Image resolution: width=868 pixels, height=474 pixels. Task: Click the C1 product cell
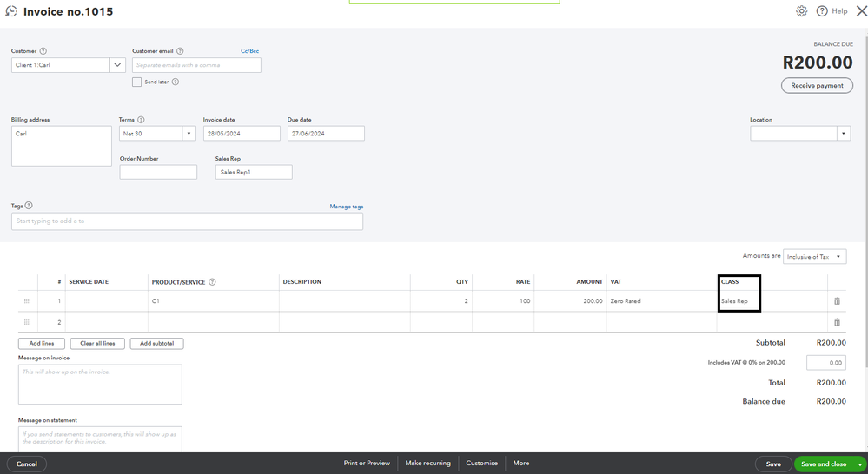(213, 301)
